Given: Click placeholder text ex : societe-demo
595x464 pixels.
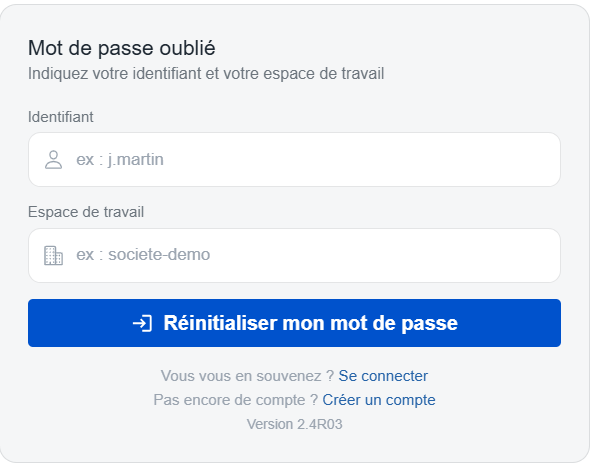Looking at the screenshot, I should 143,255.
